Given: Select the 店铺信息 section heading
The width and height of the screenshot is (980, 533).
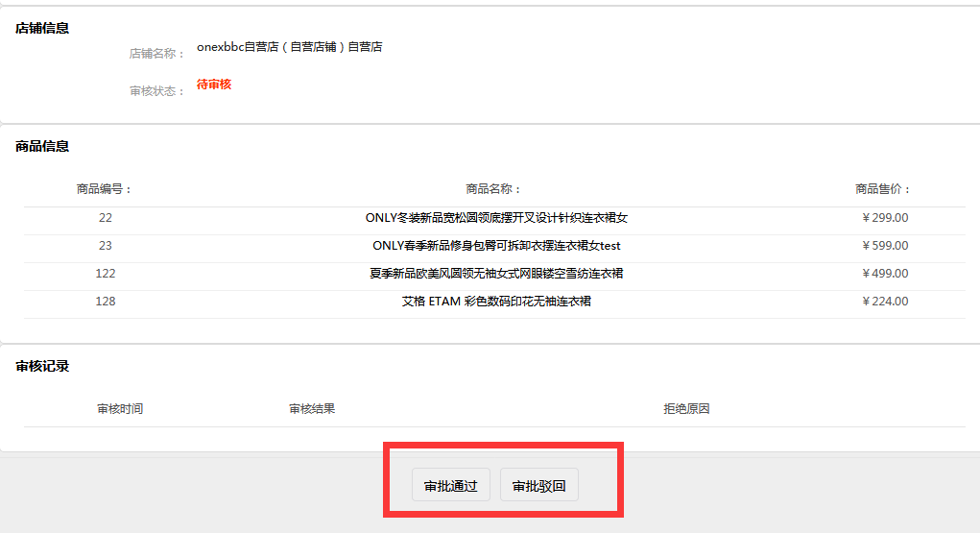Looking at the screenshot, I should 42,28.
